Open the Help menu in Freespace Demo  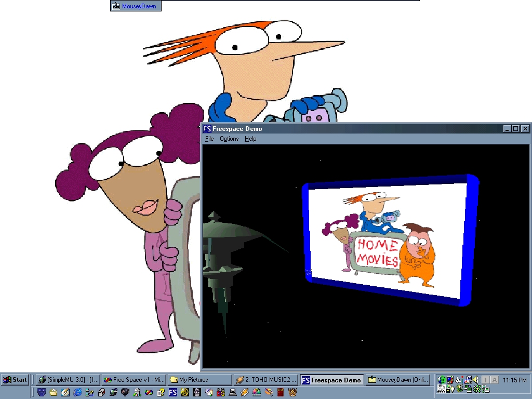(250, 139)
